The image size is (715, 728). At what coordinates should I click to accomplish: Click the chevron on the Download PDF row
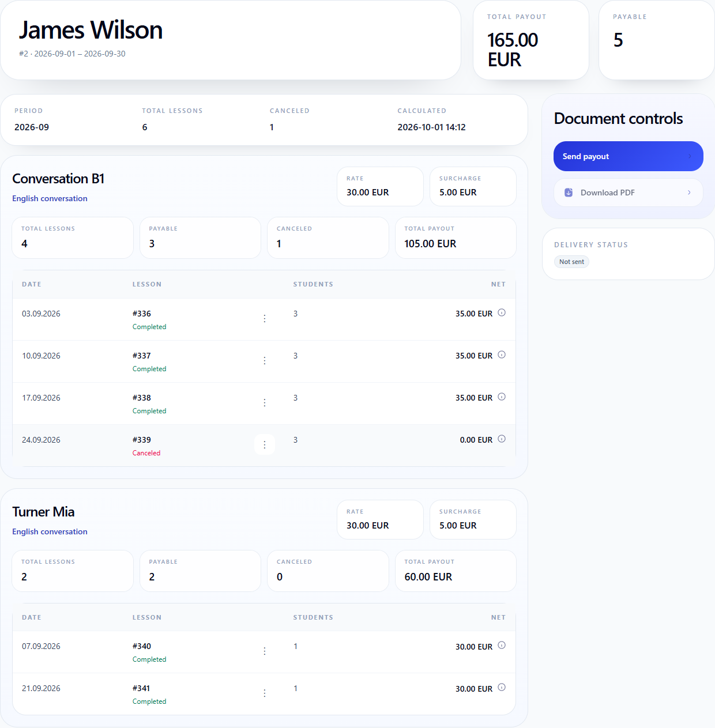click(689, 193)
